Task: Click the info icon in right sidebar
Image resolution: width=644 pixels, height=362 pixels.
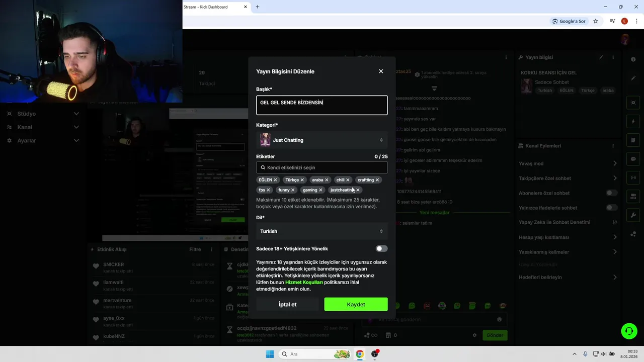Action: coord(633,59)
